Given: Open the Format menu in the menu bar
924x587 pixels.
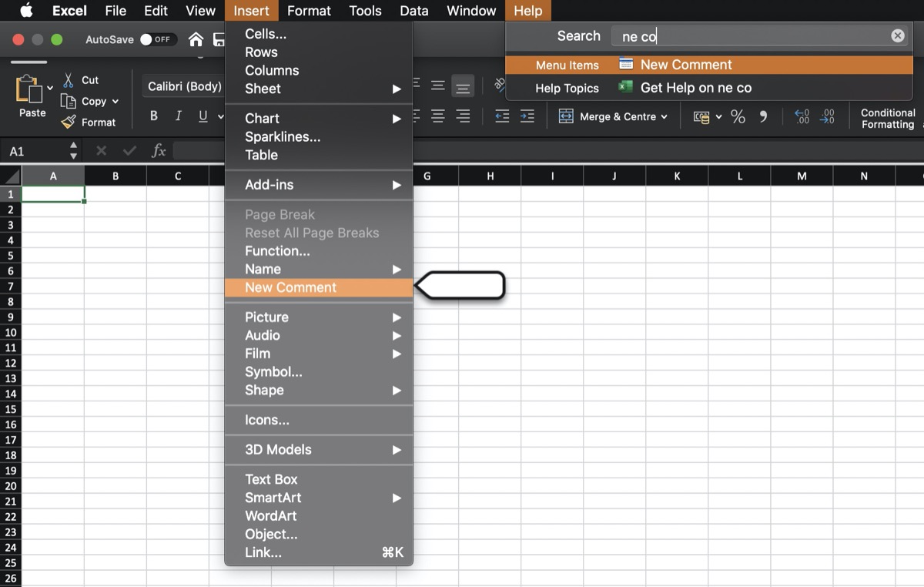Looking at the screenshot, I should pos(309,11).
